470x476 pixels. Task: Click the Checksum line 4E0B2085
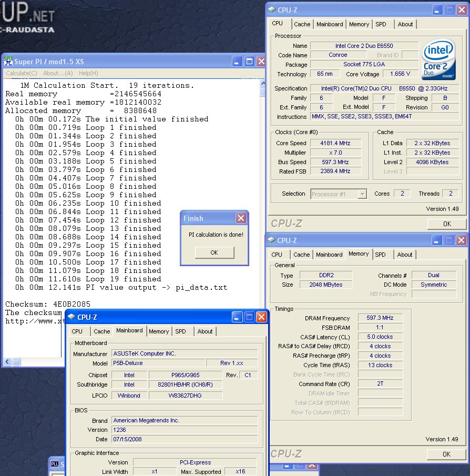(48, 304)
